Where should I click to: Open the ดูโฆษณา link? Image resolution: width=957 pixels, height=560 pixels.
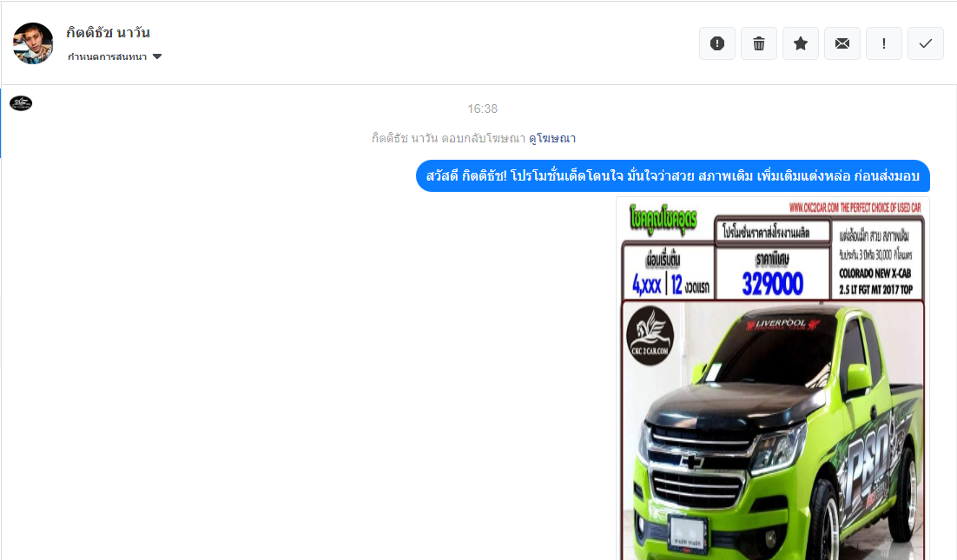tap(552, 138)
